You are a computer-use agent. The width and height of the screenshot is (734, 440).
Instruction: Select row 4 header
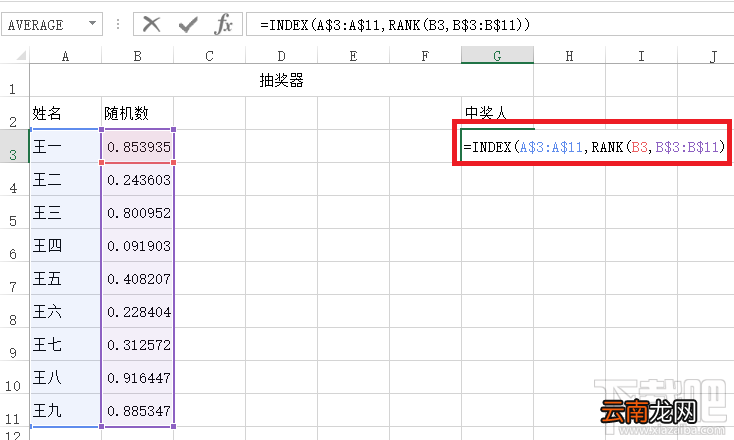click(x=13, y=179)
